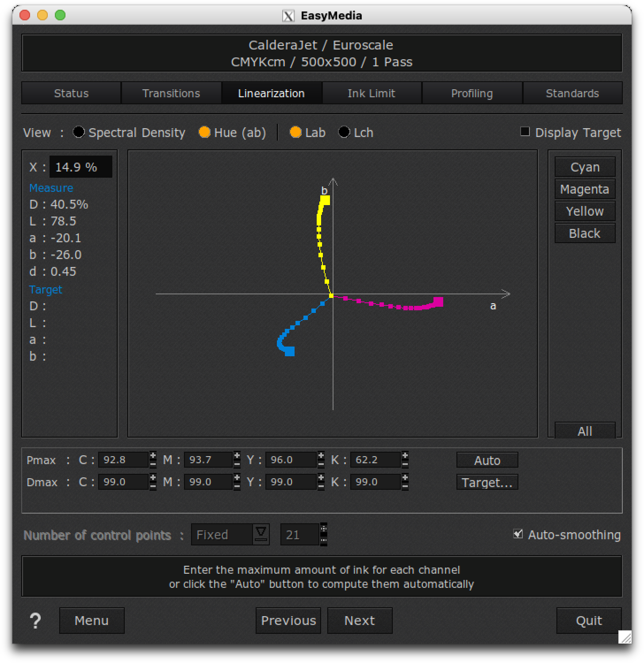Decrement Dmax Black value

click(405, 486)
